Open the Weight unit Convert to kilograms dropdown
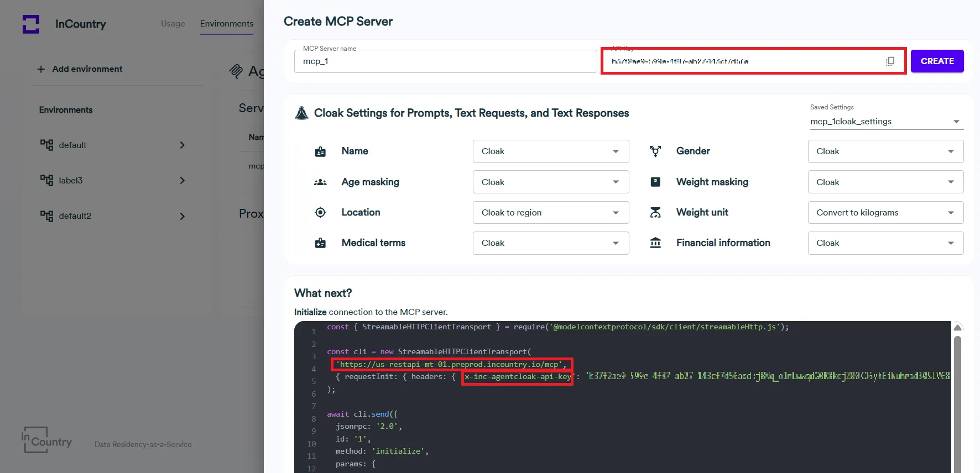Viewport: 980px width, 473px height. pos(885,213)
